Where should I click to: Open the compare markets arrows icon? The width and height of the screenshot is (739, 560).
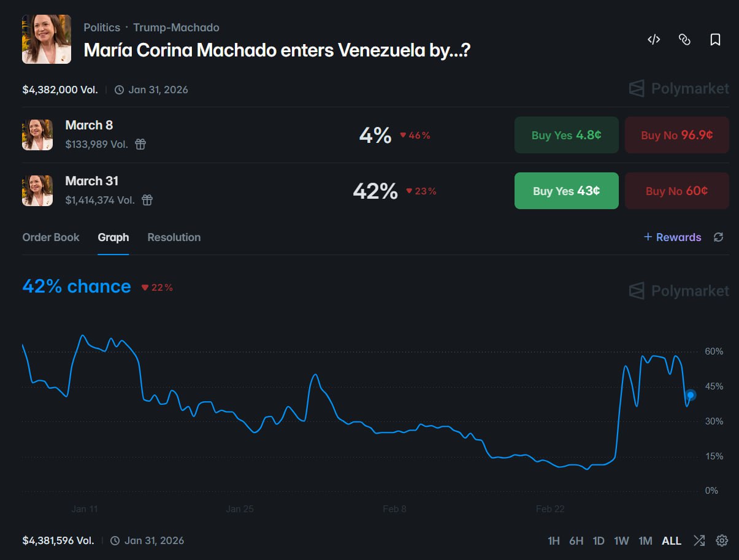click(x=699, y=541)
